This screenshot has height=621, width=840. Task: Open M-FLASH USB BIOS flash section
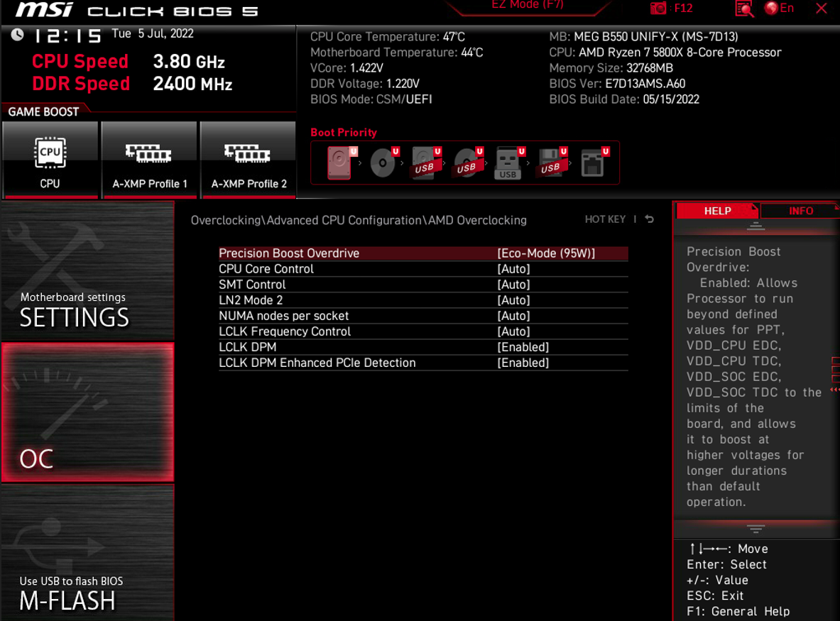[88, 553]
